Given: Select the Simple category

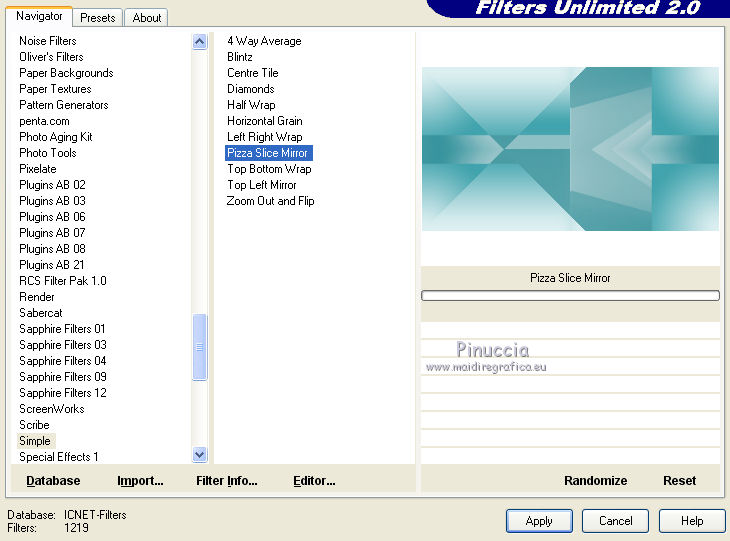Looking at the screenshot, I should pyautogui.click(x=35, y=440).
